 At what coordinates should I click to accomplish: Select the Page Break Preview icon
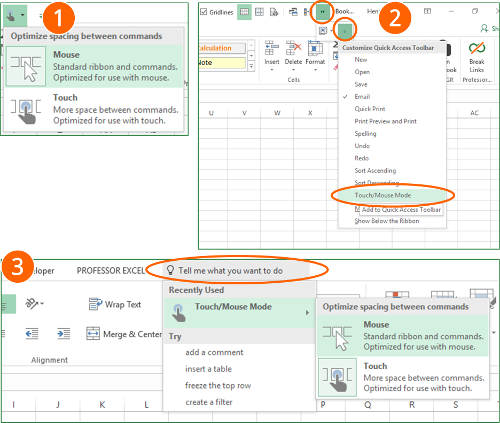[259, 12]
